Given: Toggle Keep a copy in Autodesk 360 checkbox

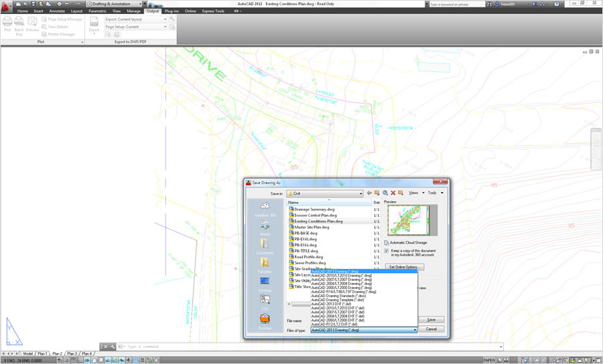Looking at the screenshot, I should (387, 251).
